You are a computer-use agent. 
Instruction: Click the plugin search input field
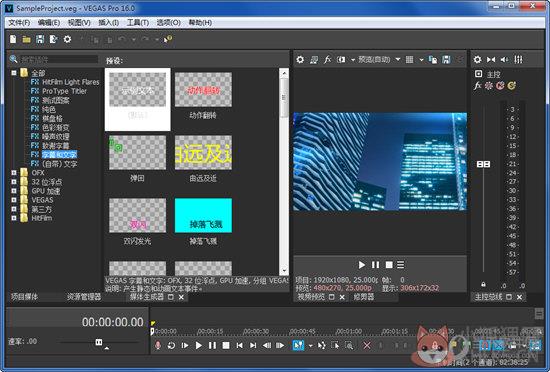(59, 59)
